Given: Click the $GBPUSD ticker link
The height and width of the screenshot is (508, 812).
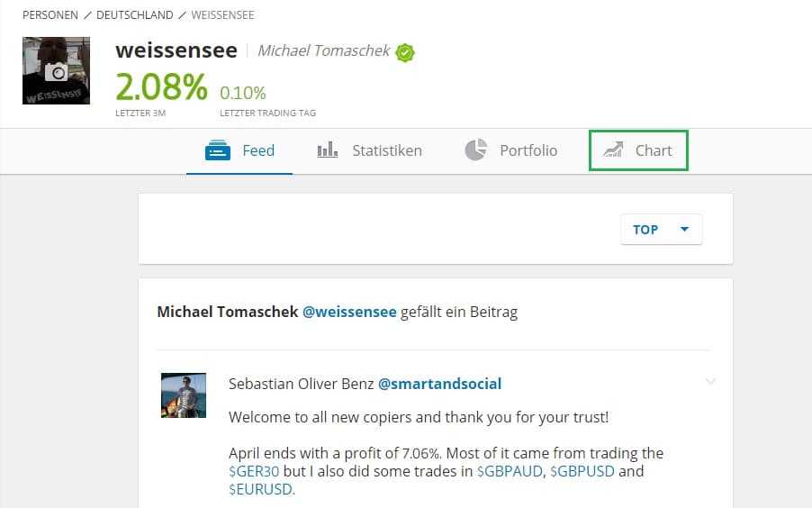Looking at the screenshot, I should 584,471.
